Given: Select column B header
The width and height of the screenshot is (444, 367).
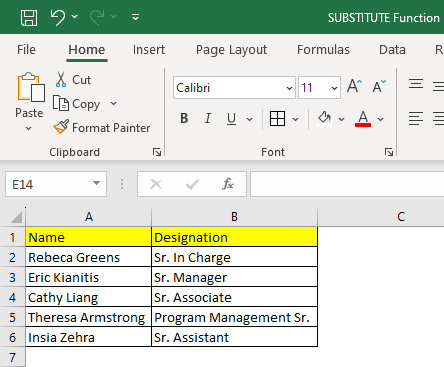Looking at the screenshot, I should pyautogui.click(x=234, y=217).
